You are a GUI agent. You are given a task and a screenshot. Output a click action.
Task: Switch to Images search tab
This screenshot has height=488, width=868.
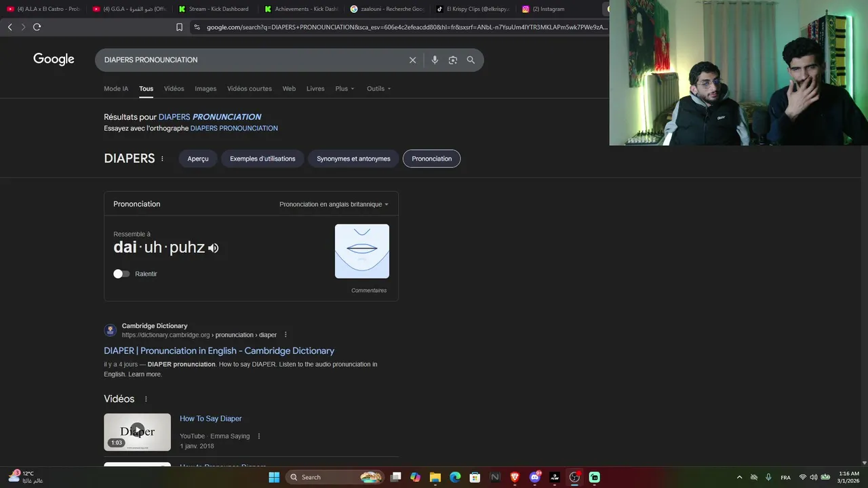205,89
